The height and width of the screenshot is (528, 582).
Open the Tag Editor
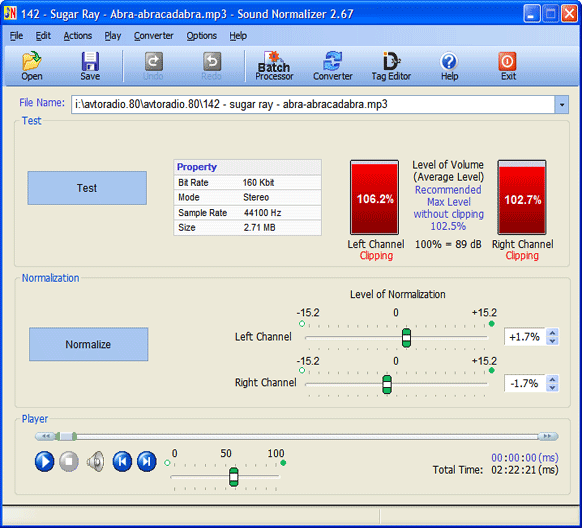[x=391, y=66]
